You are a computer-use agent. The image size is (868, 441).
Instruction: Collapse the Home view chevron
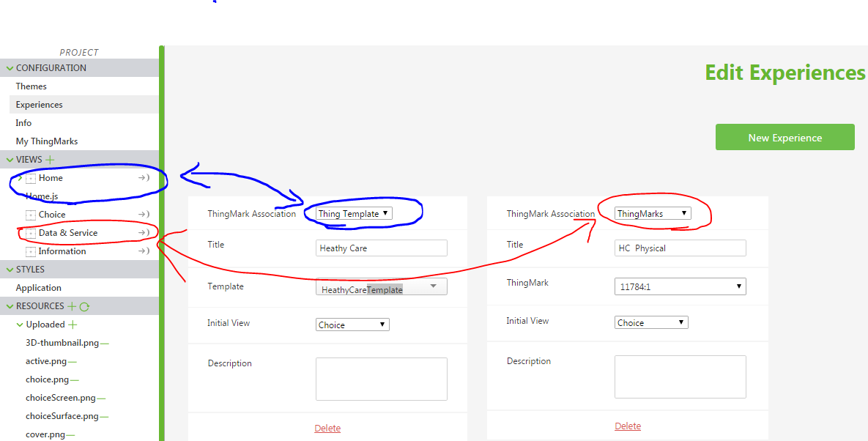[x=20, y=178]
